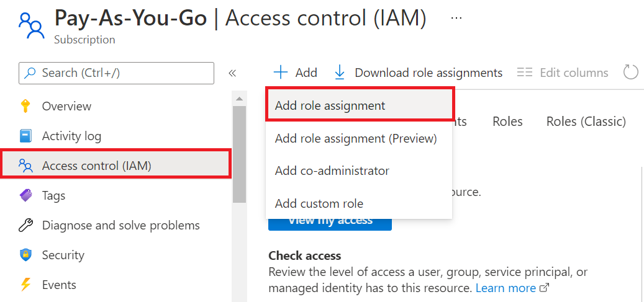This screenshot has height=302, width=644.
Task: Click the Activity log book icon
Action: click(25, 136)
